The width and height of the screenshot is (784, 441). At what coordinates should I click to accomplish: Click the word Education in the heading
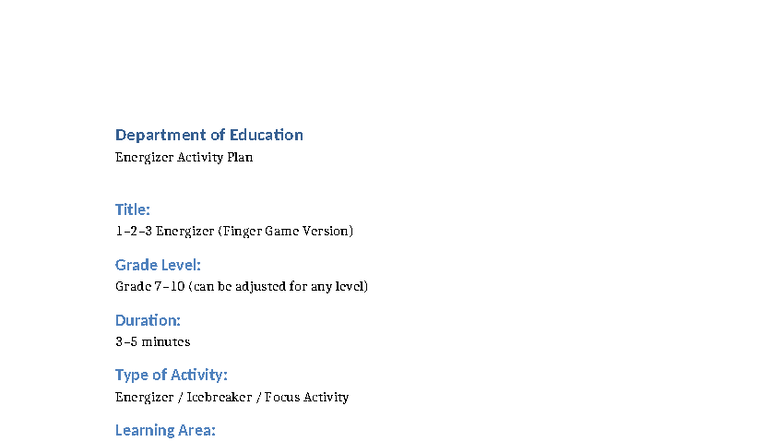[266, 135]
